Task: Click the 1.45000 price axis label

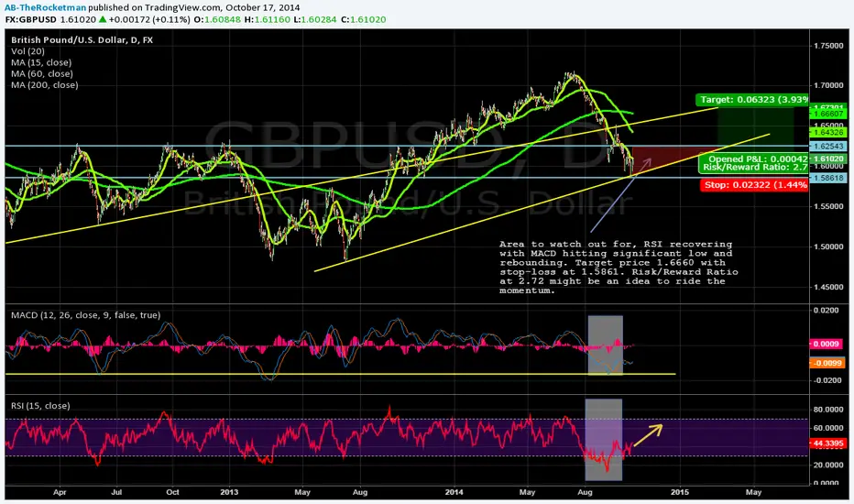Action: (x=827, y=287)
